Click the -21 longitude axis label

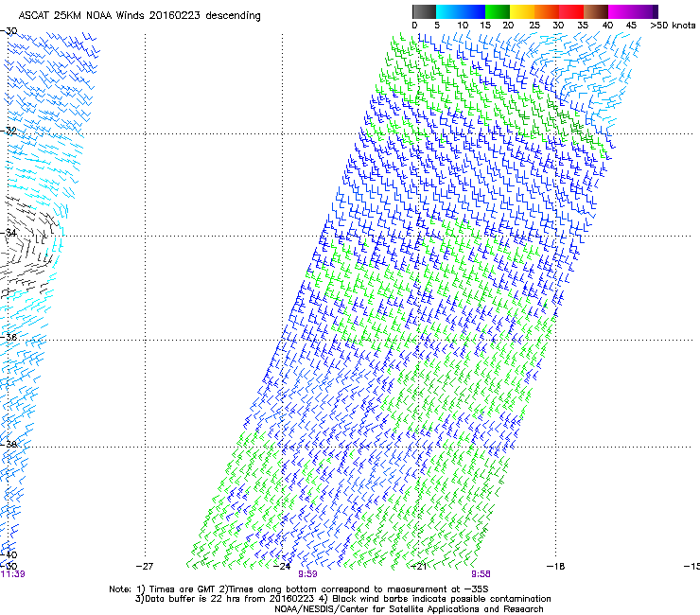(418, 567)
